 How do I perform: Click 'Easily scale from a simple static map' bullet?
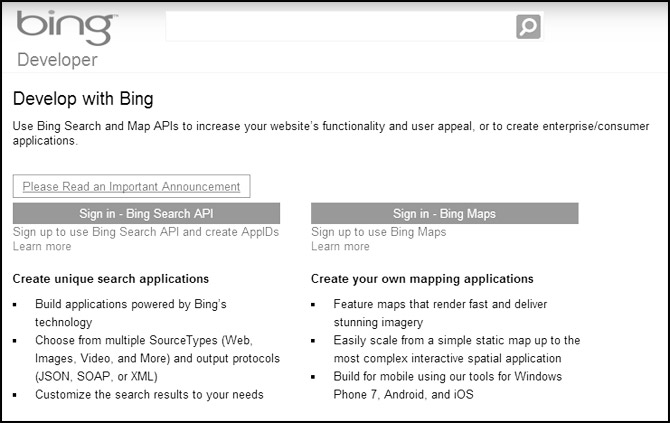[457, 349]
